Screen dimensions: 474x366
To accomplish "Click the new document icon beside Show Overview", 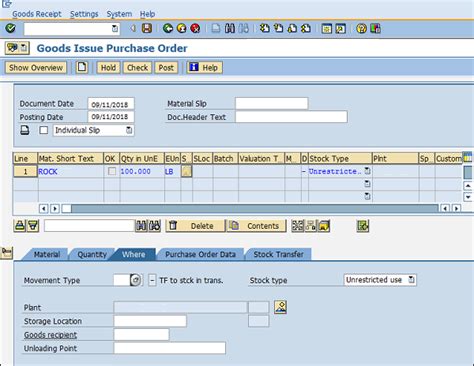I will point(82,67).
